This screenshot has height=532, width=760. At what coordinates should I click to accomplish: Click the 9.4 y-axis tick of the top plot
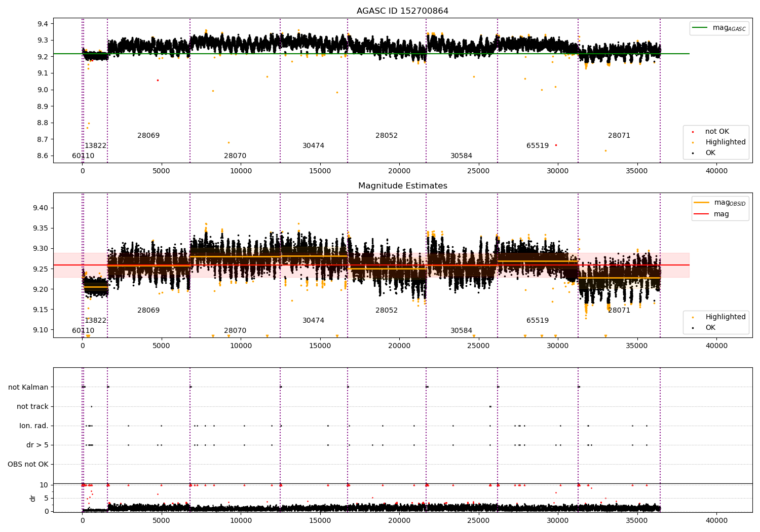(43, 24)
